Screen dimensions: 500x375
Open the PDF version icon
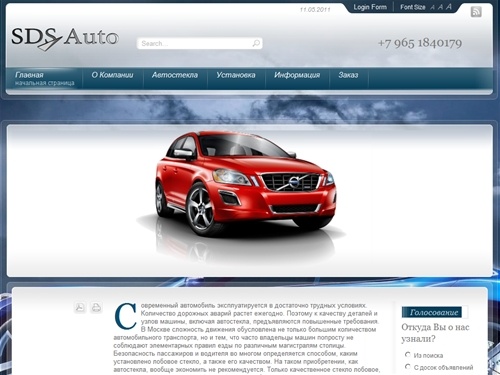click(80, 307)
